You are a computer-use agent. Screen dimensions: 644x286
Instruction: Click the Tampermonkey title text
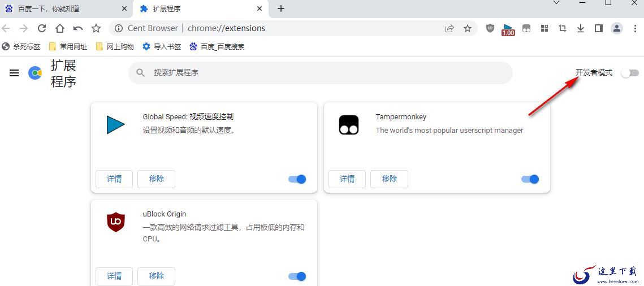coord(401,117)
